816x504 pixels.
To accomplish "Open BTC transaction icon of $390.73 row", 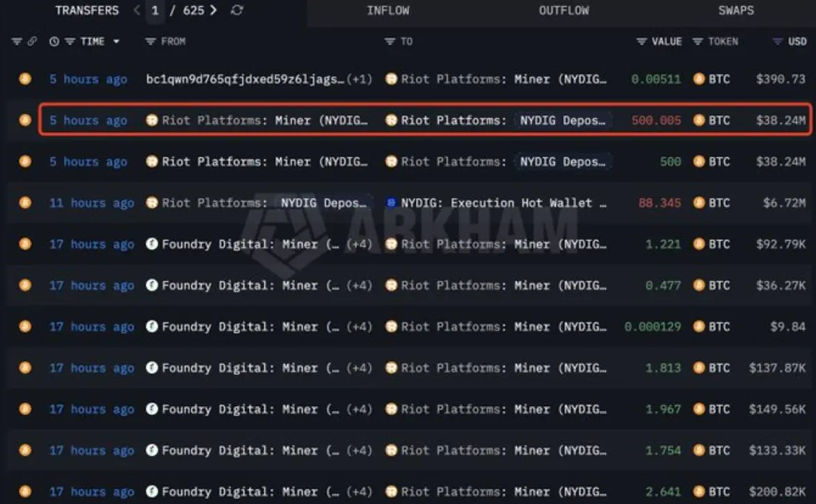I will 25,79.
